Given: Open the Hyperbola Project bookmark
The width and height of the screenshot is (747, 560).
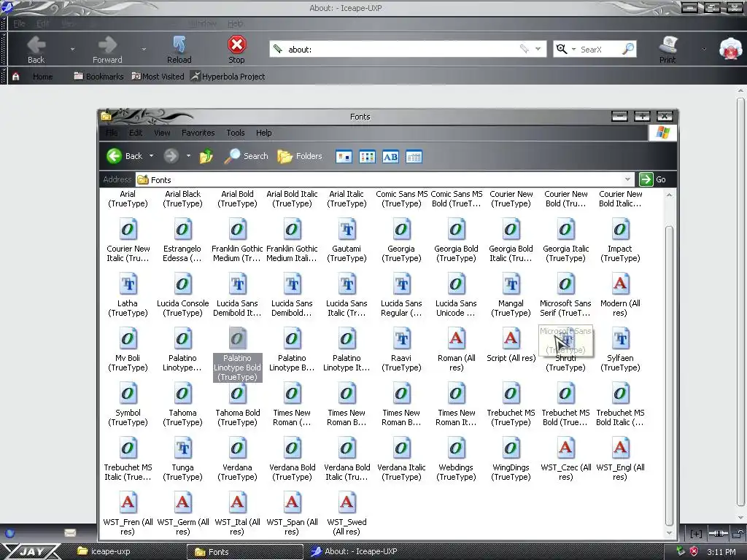Looking at the screenshot, I should pos(228,76).
